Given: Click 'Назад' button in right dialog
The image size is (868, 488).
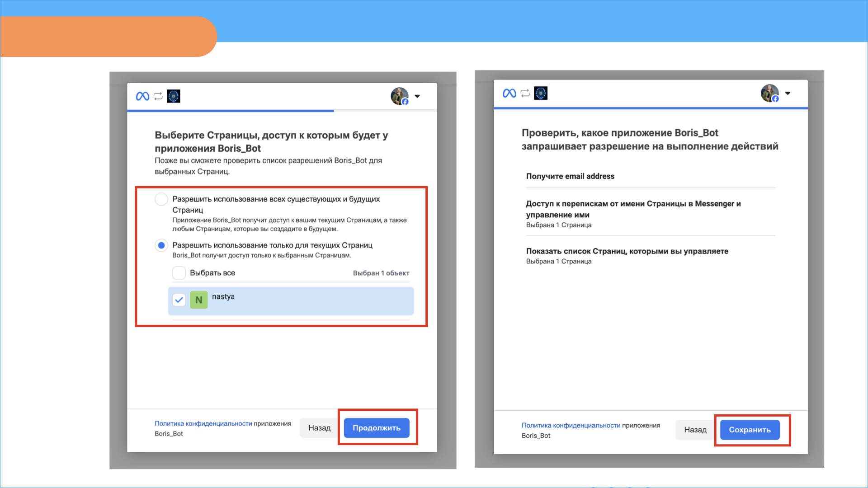Looking at the screenshot, I should pos(695,430).
